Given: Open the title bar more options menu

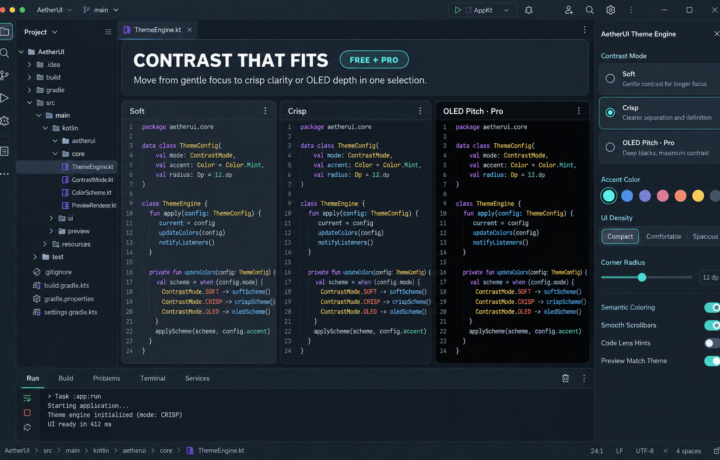Looking at the screenshot, I should point(631,10).
